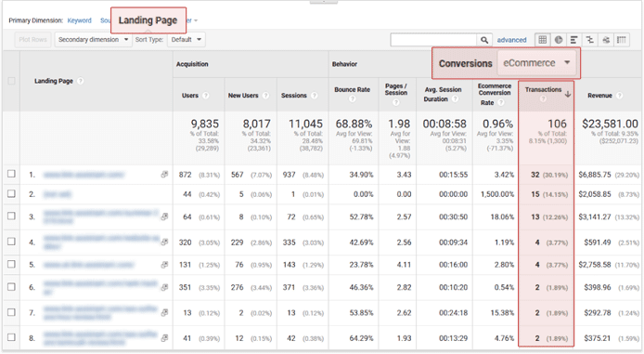Click the 9,835 total users value
This screenshot has width=644, height=354.
click(x=204, y=124)
